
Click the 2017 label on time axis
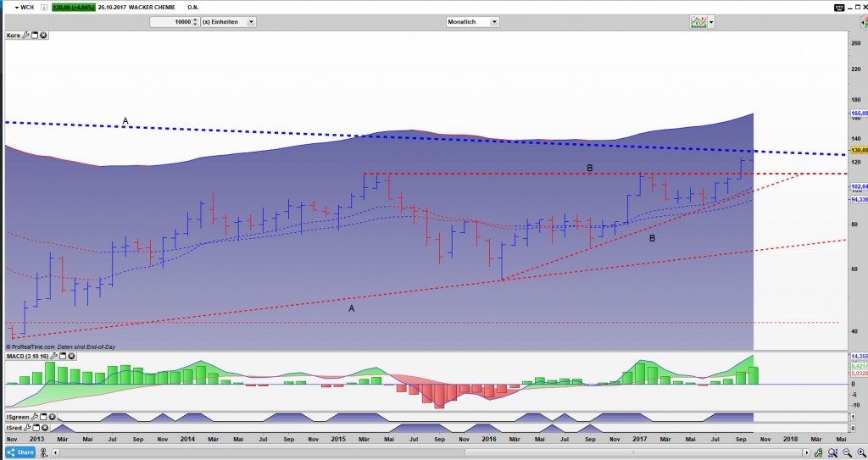(x=640, y=439)
